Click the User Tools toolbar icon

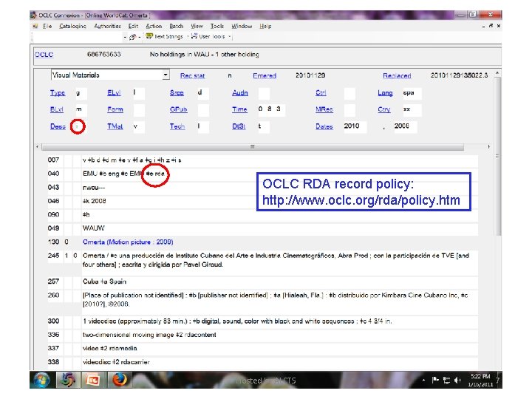[194, 36]
